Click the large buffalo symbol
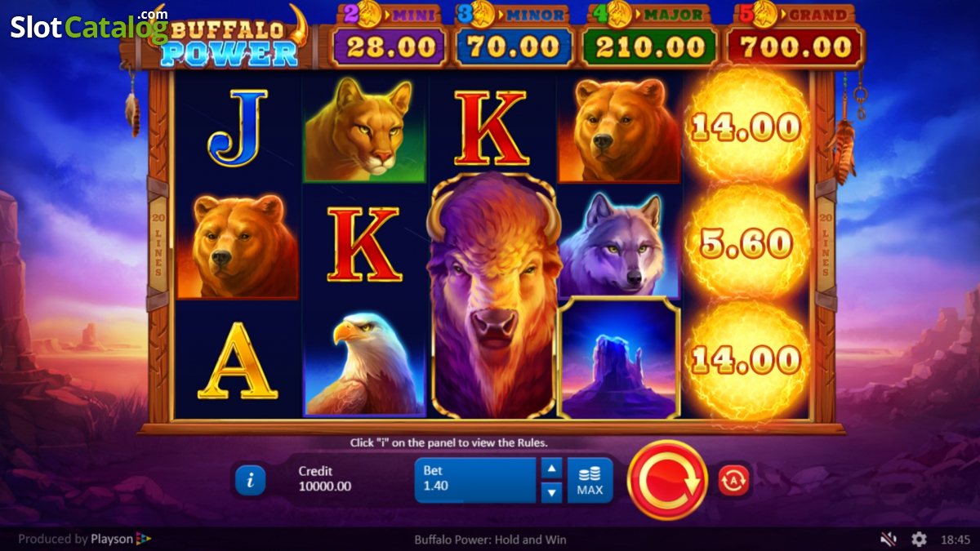 [x=493, y=295]
